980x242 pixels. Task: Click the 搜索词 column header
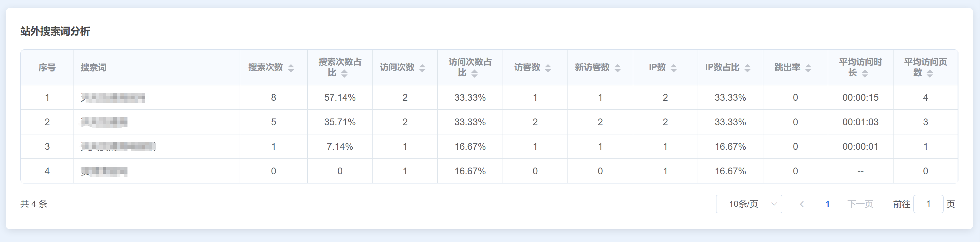pyautogui.click(x=94, y=67)
